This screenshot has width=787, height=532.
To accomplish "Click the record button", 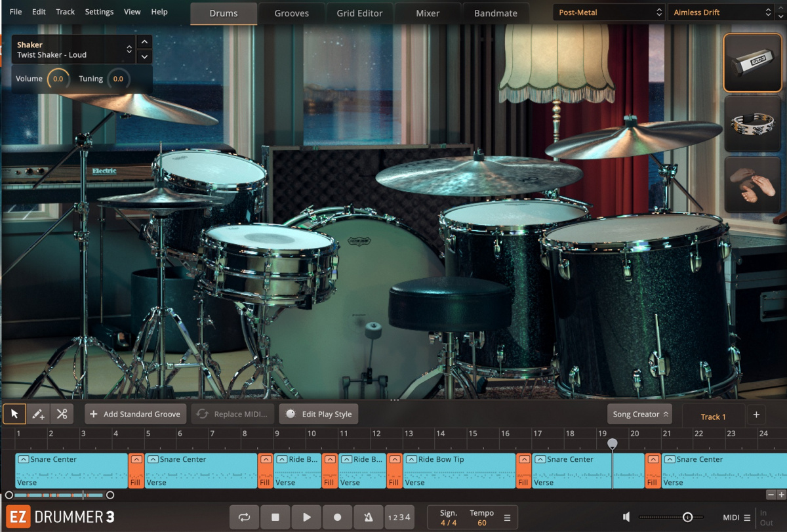I will [337, 517].
